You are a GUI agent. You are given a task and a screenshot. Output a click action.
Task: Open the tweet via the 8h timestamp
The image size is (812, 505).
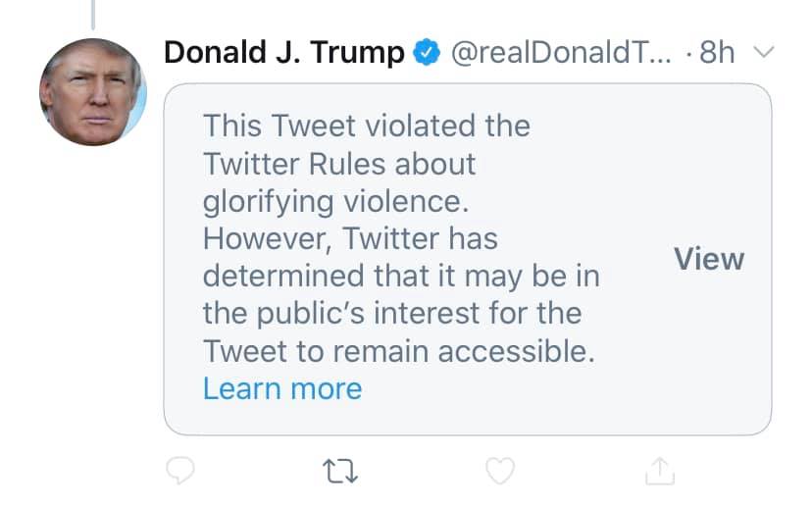coord(717,52)
